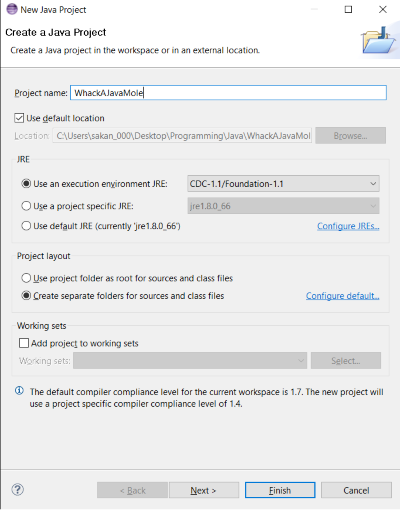The height and width of the screenshot is (510, 400).
Task: Click the Finish button
Action: coord(280,490)
